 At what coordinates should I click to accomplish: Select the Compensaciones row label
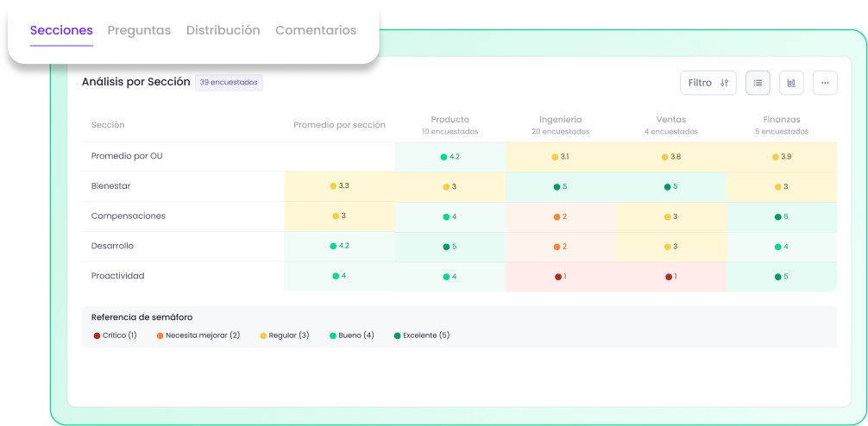[129, 216]
